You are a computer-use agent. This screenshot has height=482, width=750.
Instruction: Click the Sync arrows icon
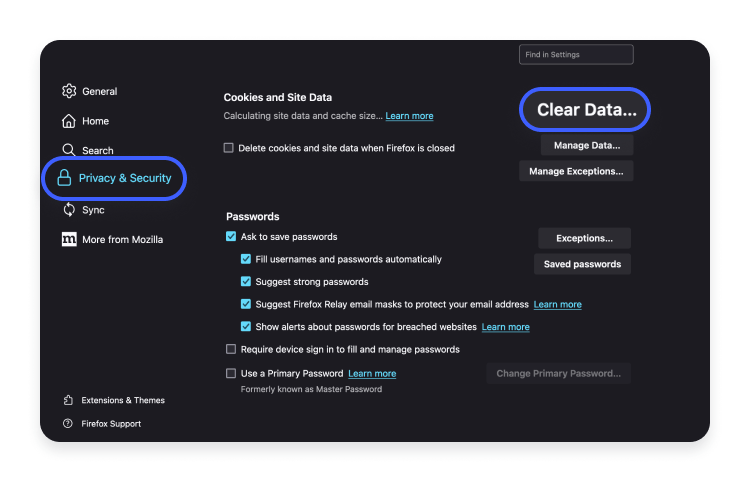[69, 210]
